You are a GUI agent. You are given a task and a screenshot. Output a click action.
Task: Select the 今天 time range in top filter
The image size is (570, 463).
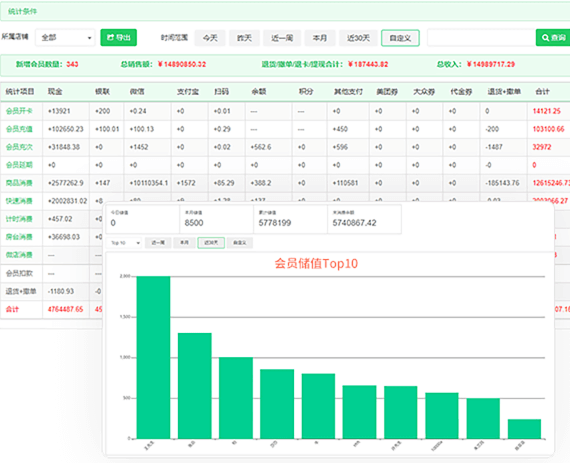(210, 38)
